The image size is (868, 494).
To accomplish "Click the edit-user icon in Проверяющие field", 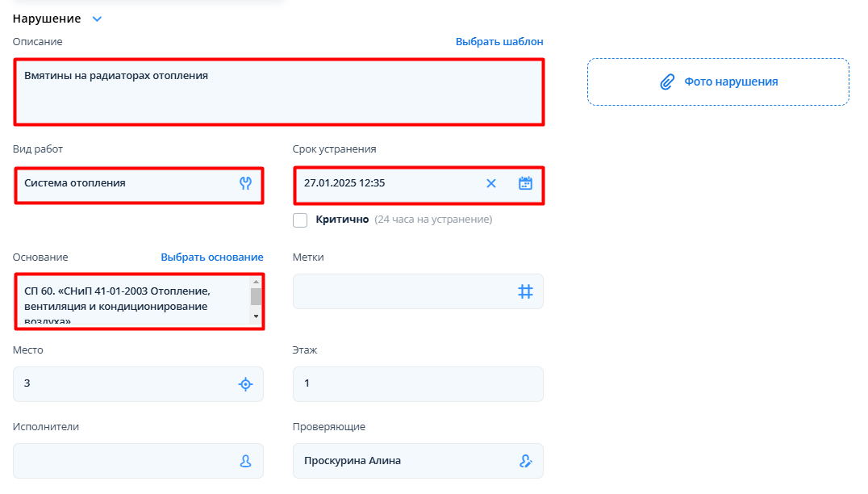I will [525, 461].
